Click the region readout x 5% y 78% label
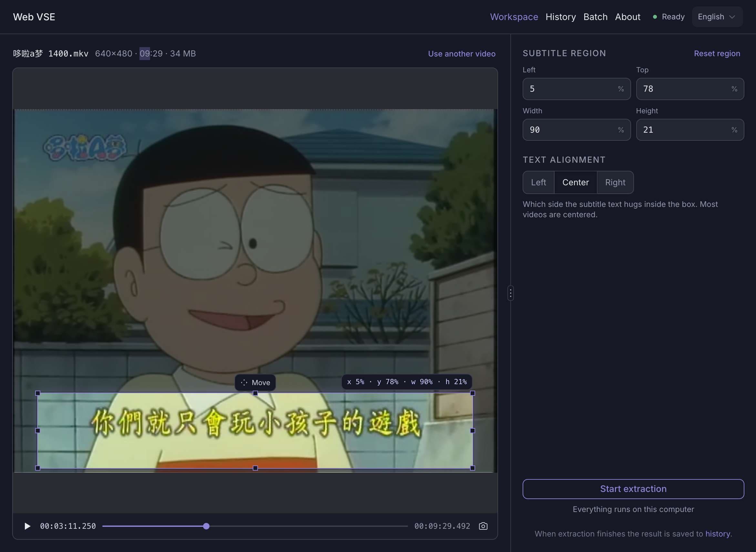756x552 pixels. (407, 382)
